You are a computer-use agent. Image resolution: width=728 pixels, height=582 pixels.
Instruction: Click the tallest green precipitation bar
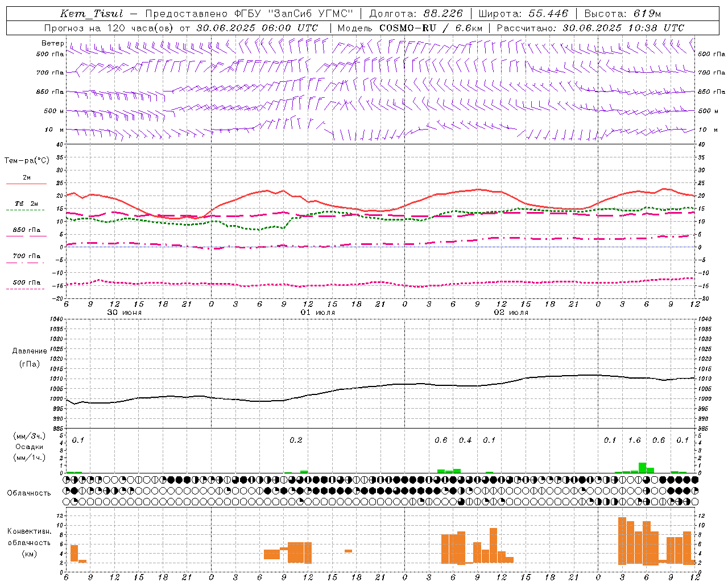click(x=642, y=468)
